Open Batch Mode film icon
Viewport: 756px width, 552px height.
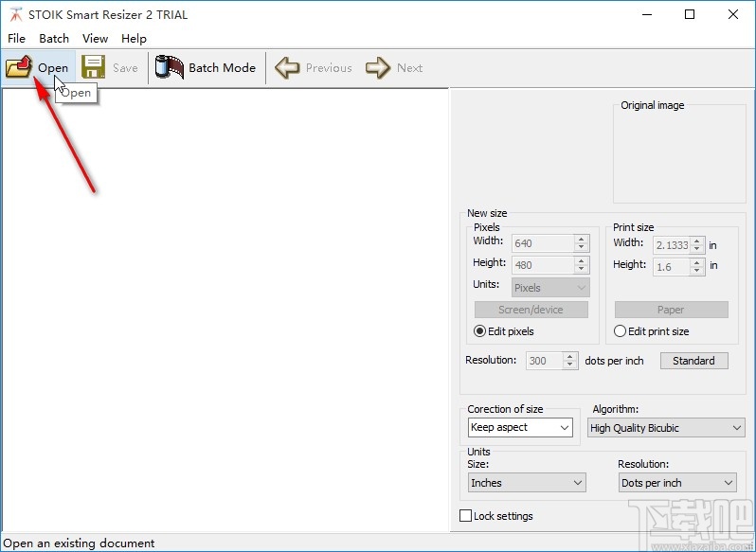(170, 67)
